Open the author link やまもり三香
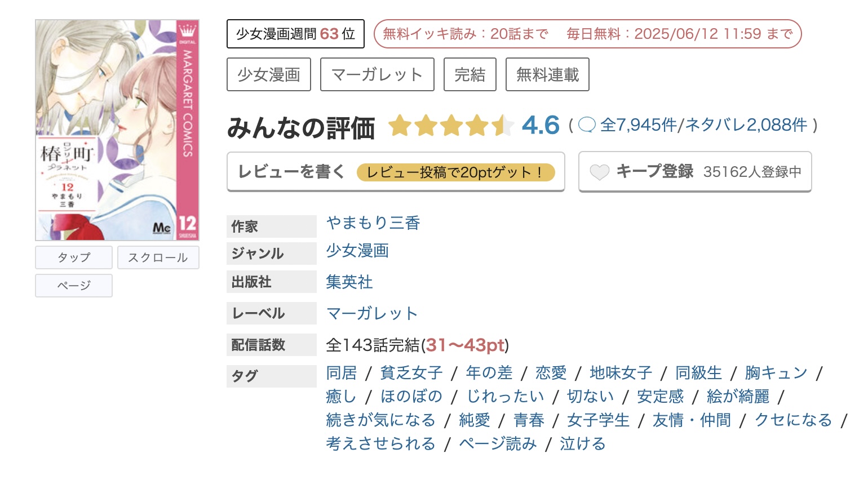 [374, 223]
